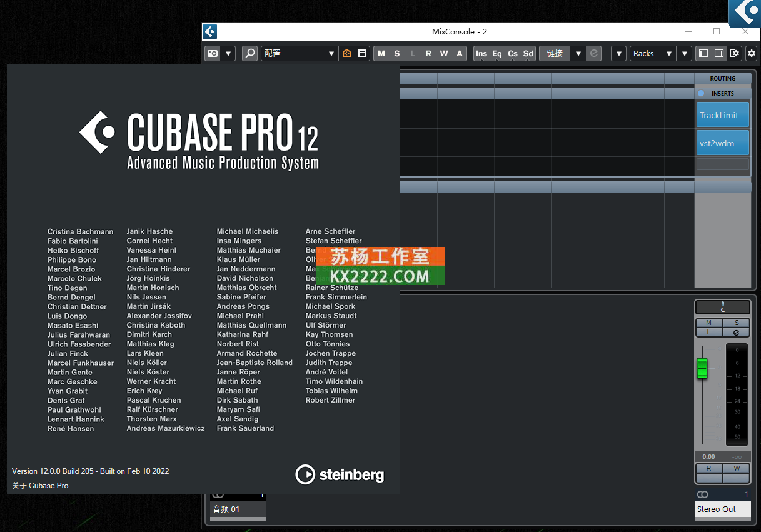The height and width of the screenshot is (532, 761).
Task: Toggle global Read automation (R) in toolbar
Action: click(x=428, y=54)
